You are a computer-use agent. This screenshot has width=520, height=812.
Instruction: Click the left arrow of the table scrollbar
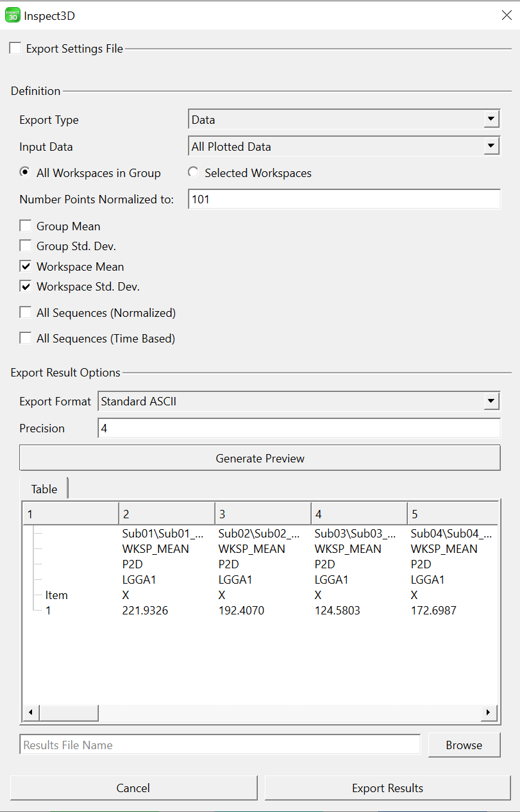click(x=29, y=713)
